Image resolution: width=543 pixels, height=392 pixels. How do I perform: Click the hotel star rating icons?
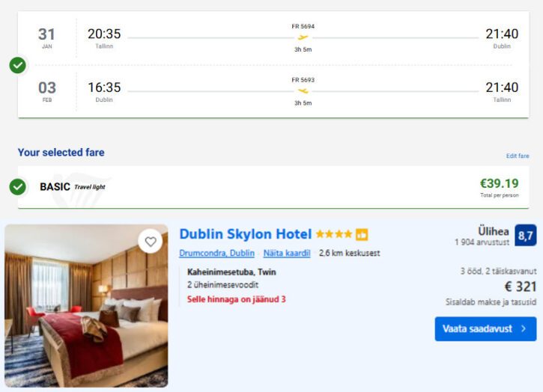333,234
